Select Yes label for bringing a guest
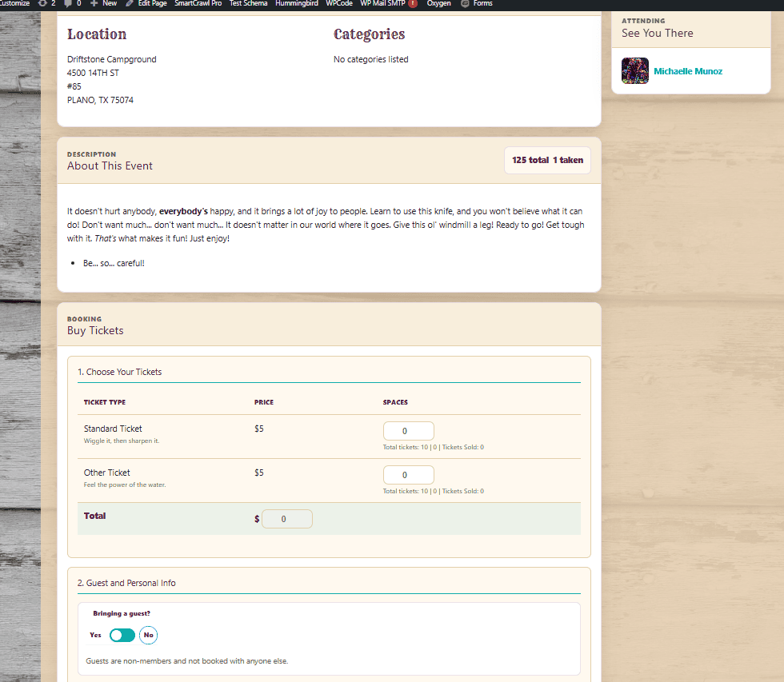Viewport: 784px width, 682px height. pyautogui.click(x=95, y=635)
